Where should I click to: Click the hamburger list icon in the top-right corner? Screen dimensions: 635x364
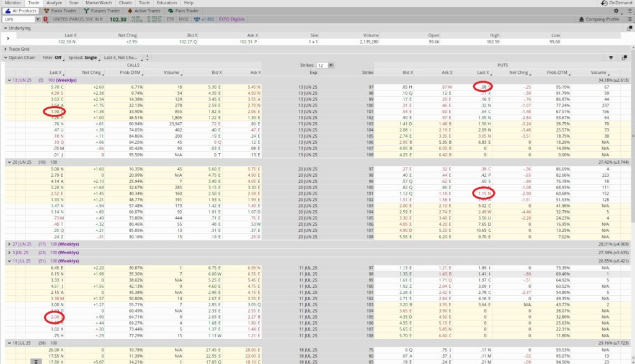[629, 11]
